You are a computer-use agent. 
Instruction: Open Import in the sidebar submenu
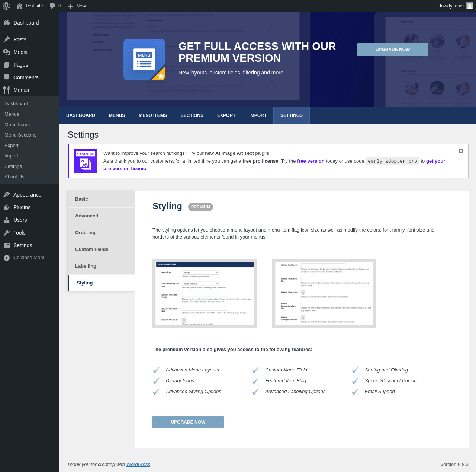coord(30,156)
